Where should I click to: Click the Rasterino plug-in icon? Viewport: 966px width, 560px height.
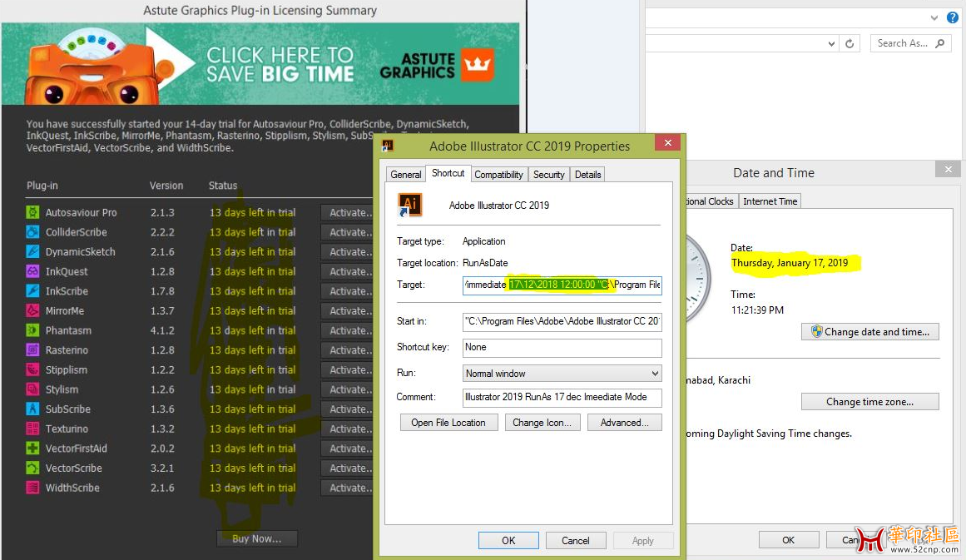32,350
